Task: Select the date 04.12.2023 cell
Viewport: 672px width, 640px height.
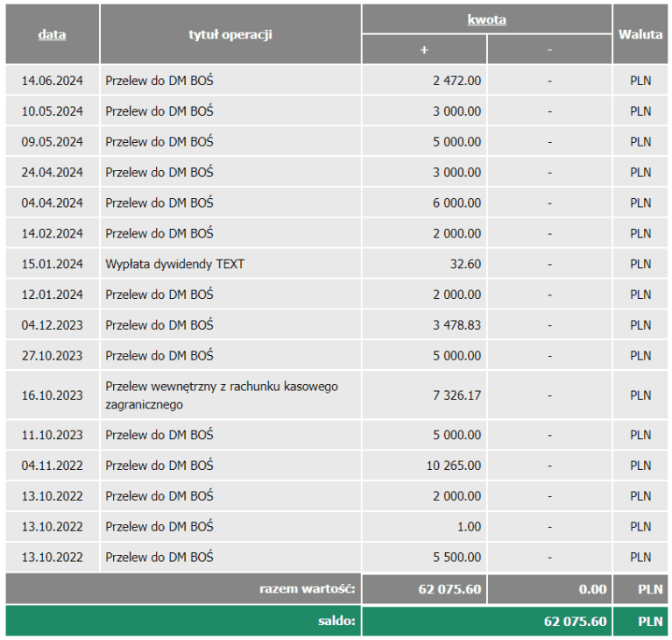Action: point(53,325)
